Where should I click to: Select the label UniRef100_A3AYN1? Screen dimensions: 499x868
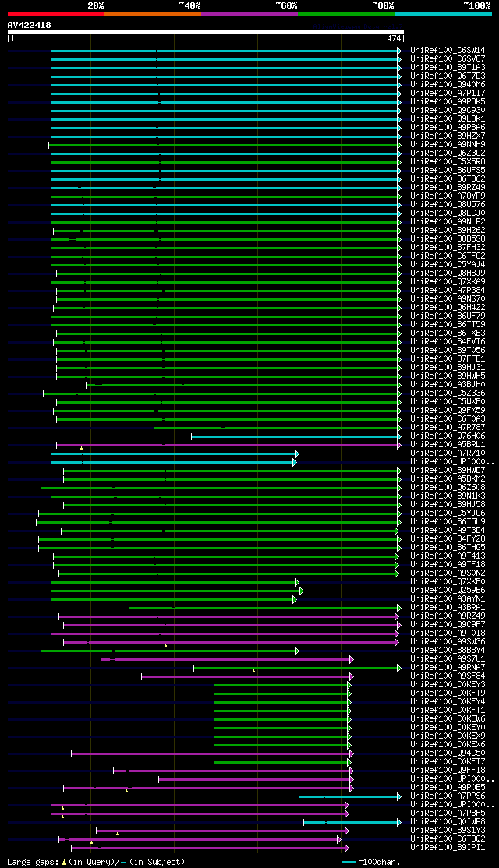click(448, 599)
